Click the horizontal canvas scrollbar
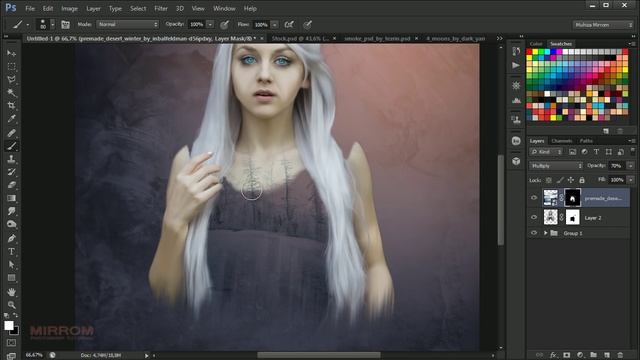This screenshot has width=640, height=360. pos(318,355)
